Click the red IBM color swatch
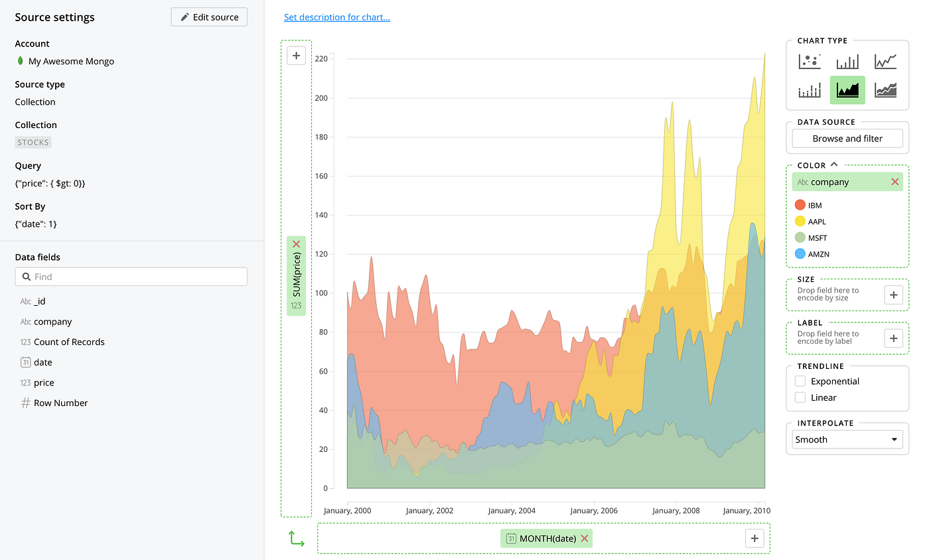Viewport: 929px width, 560px height. [x=800, y=205]
